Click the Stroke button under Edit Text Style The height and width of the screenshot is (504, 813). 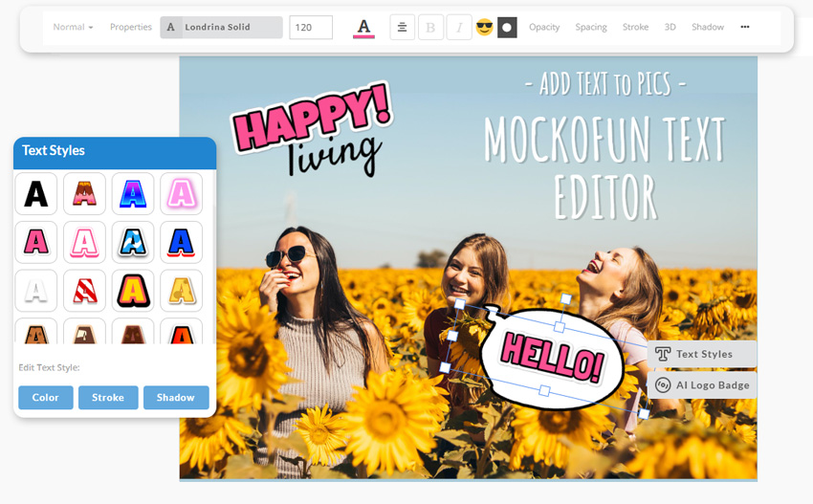pyautogui.click(x=108, y=398)
